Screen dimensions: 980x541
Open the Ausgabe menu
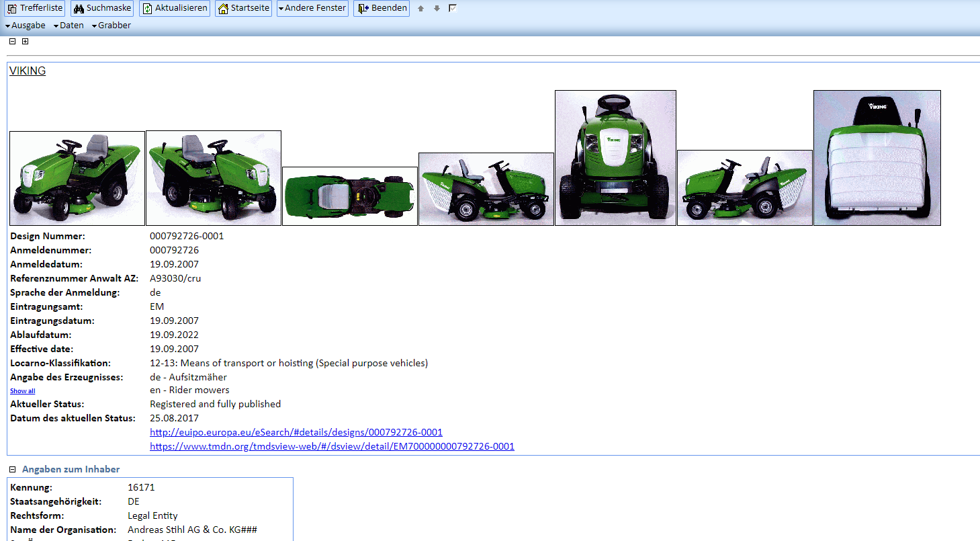coord(26,26)
